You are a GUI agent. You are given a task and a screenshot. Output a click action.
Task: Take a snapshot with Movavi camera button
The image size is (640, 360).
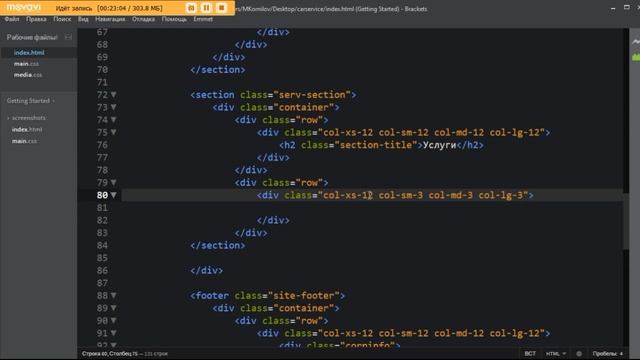point(191,8)
